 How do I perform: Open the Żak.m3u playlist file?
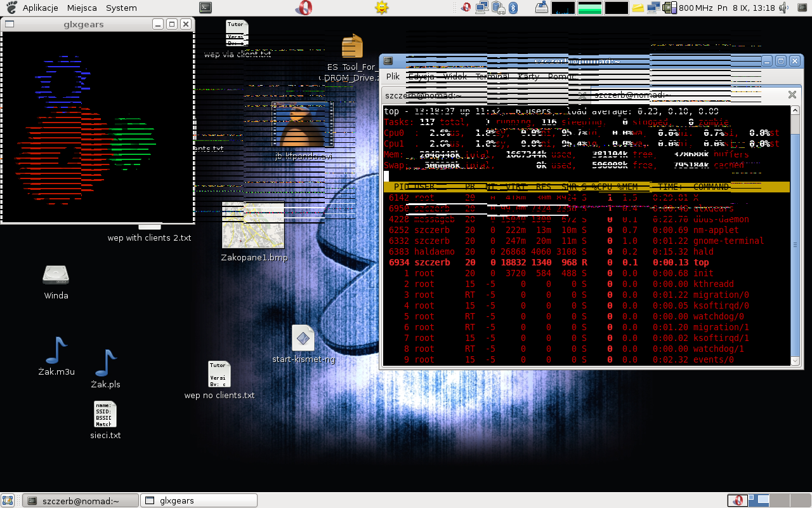pos(56,351)
